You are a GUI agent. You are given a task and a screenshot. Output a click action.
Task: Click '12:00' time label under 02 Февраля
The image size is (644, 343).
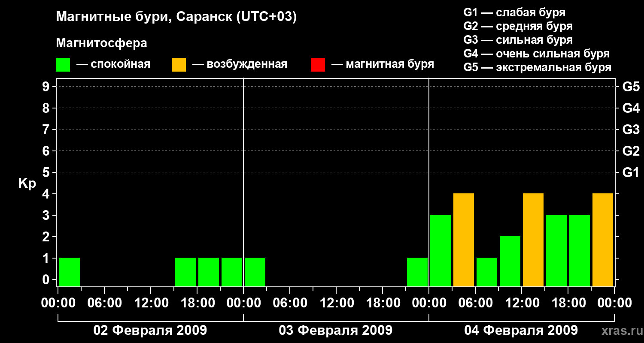pyautogui.click(x=151, y=303)
